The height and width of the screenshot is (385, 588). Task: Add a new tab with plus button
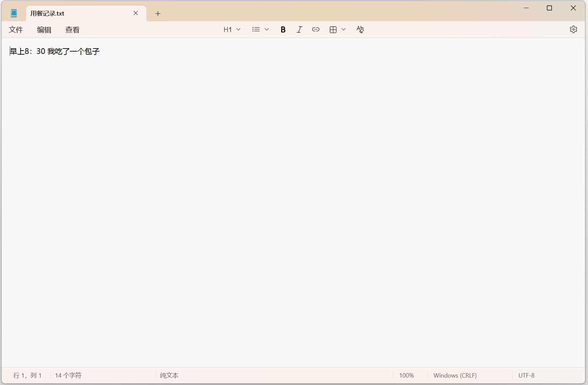click(158, 13)
